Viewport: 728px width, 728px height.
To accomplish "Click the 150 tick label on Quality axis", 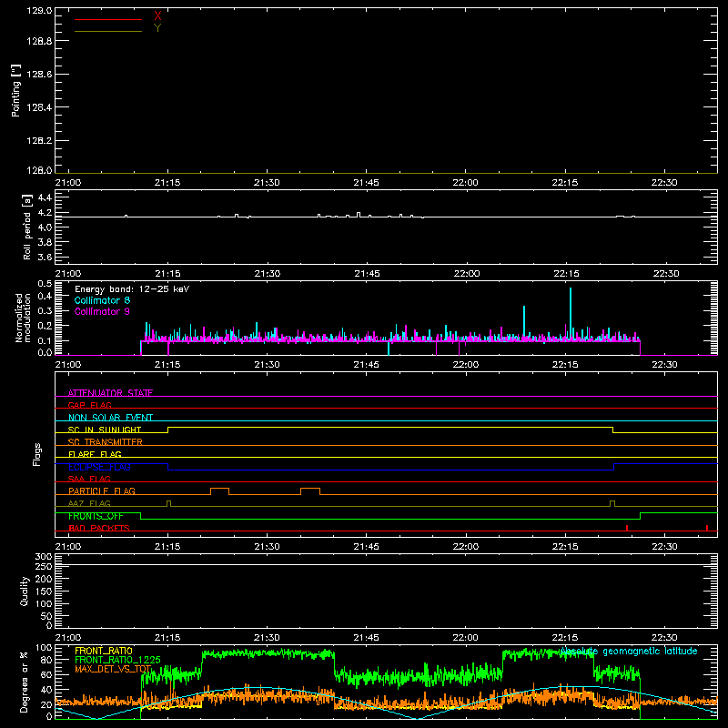I will (44, 591).
